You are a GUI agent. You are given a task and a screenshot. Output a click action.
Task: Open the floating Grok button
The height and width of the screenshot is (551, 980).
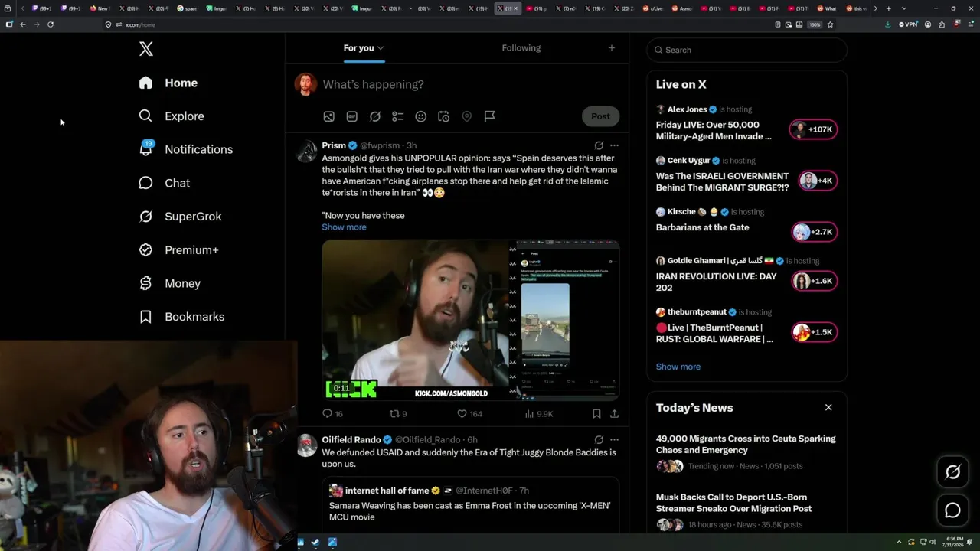(952, 472)
